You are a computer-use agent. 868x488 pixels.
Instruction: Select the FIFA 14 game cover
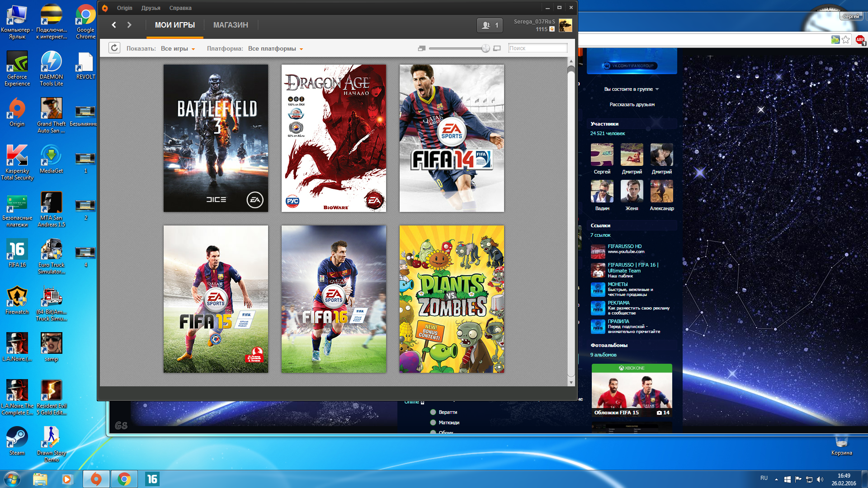452,138
